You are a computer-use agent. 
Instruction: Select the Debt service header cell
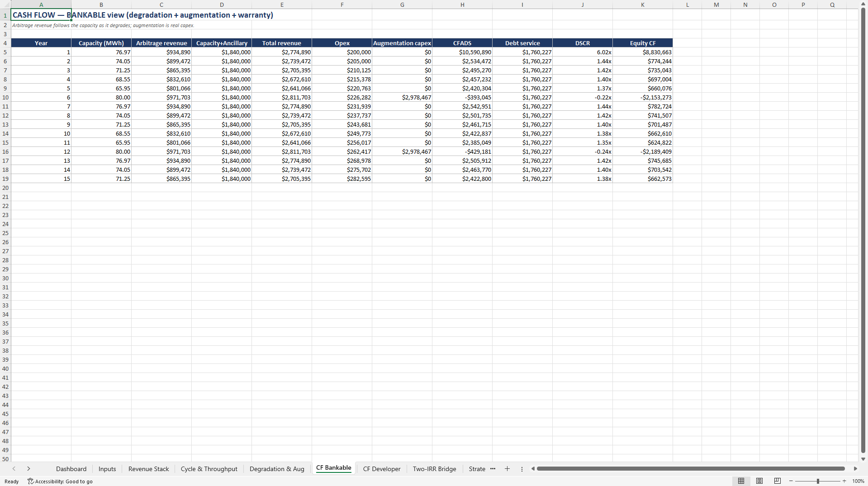click(522, 43)
